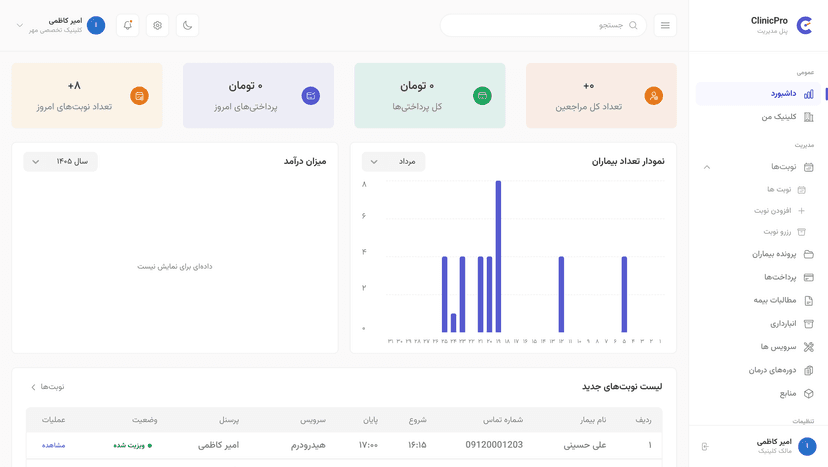Image resolution: width=828 pixels, height=467 pixels.
Task: Click the کل پرداختی‌ها green icon
Action: tap(482, 96)
